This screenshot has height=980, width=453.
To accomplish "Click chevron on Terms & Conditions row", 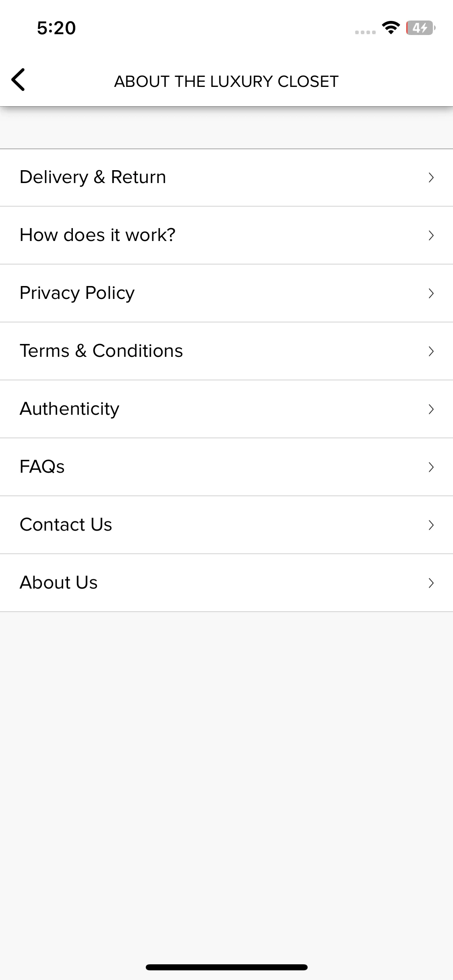I will (431, 351).
